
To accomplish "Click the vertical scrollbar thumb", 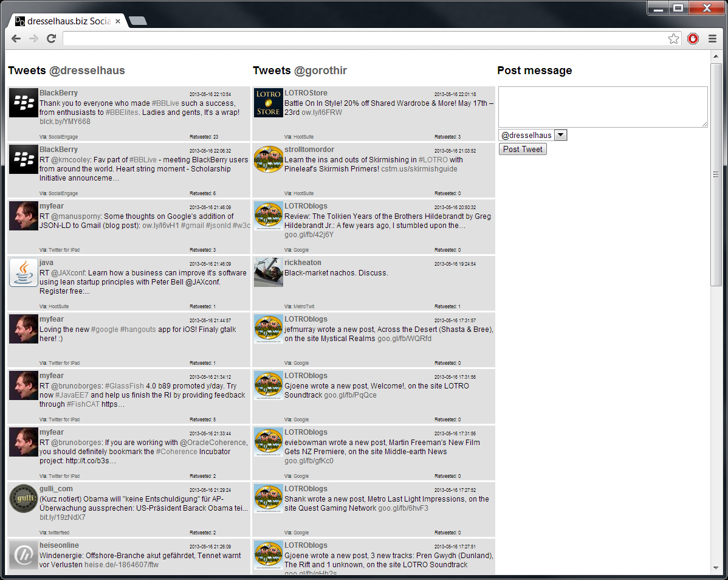I will 716,174.
